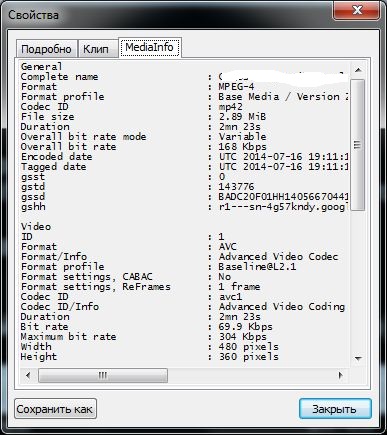Click the Закрыть button
This screenshot has width=387, height=435.
pyautogui.click(x=335, y=409)
